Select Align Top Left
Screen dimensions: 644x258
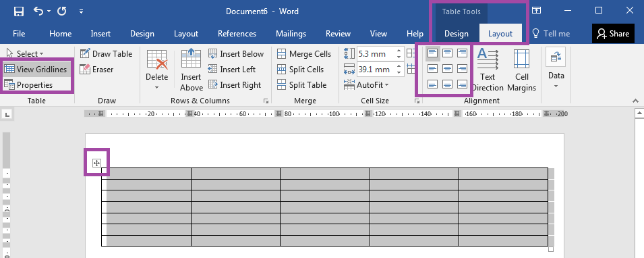point(432,53)
